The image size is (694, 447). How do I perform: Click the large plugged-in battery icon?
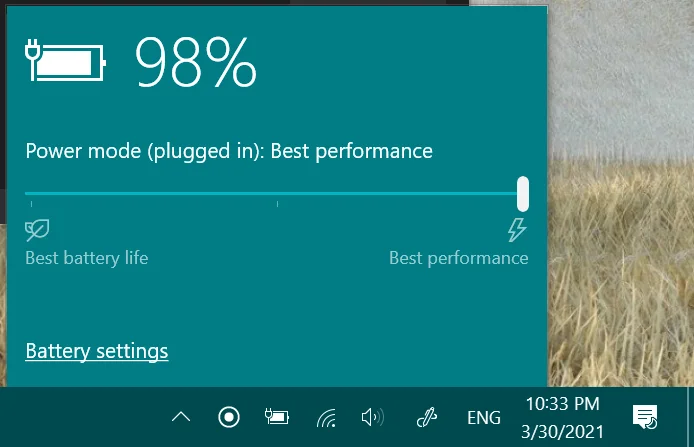click(66, 61)
